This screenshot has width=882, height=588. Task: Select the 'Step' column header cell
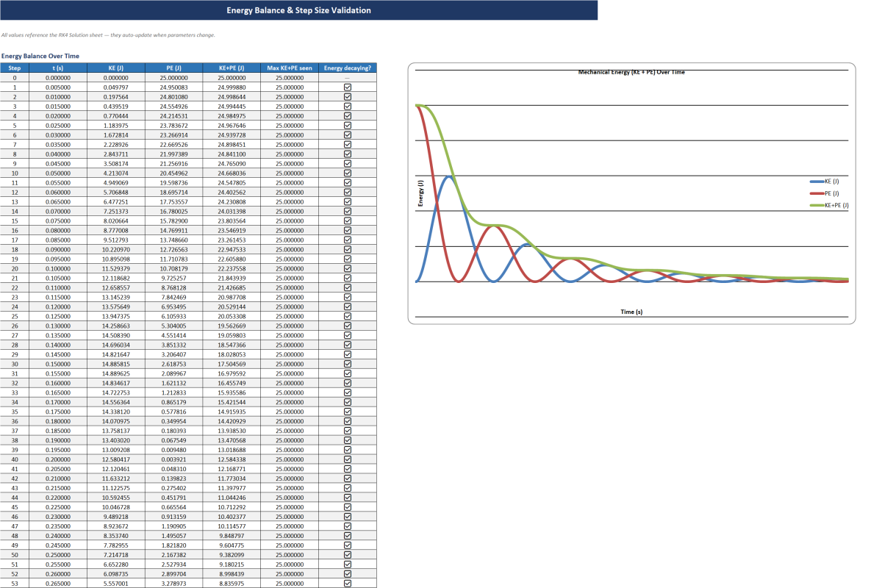(15, 68)
